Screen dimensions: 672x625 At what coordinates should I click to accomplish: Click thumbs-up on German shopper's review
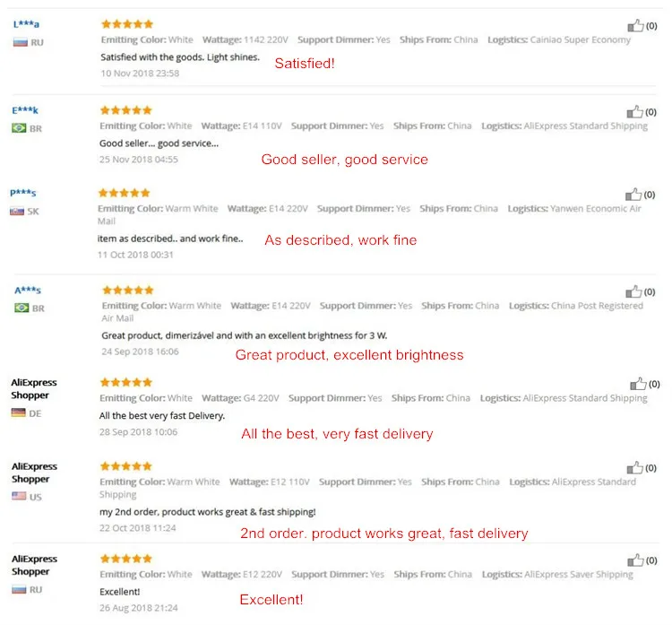click(638, 384)
